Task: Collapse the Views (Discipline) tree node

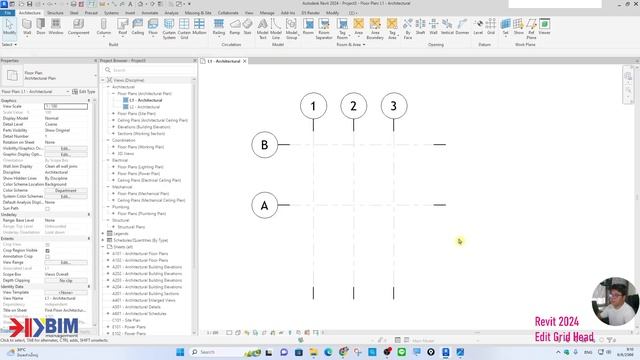Action: tap(103, 80)
